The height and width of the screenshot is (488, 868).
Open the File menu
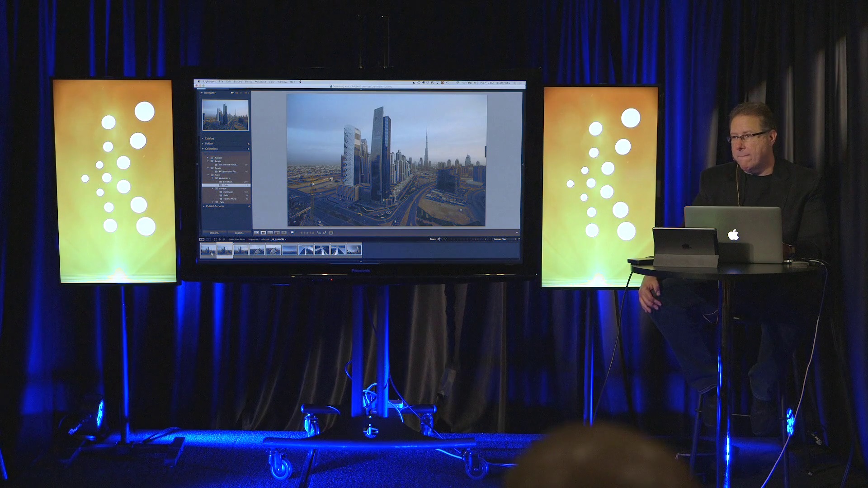(x=221, y=82)
